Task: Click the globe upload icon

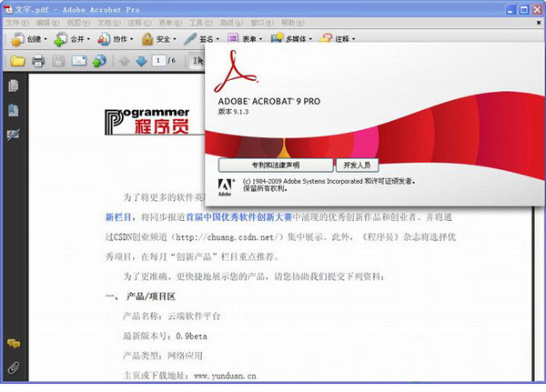Action: click(99, 61)
